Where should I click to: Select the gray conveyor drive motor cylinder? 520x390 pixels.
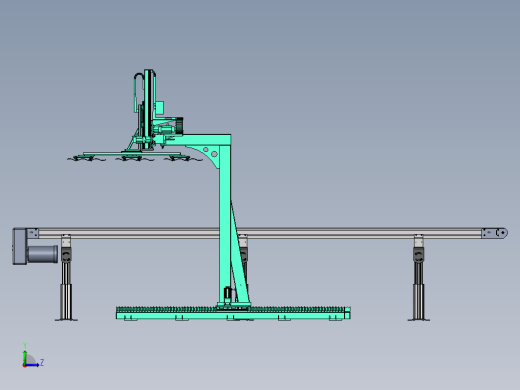(43, 254)
